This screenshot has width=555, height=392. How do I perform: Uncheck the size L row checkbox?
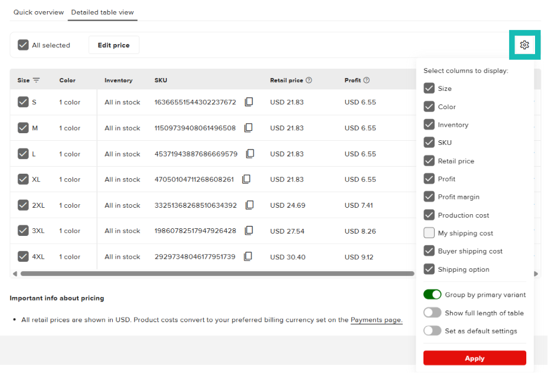(23, 154)
